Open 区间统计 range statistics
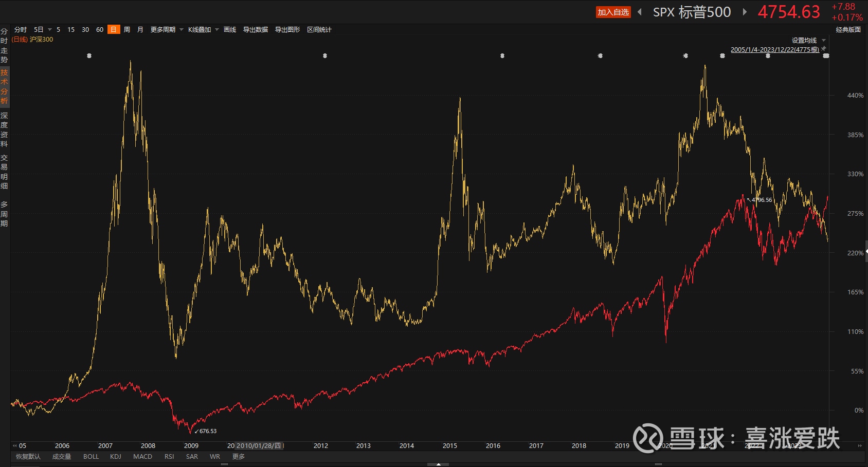The height and width of the screenshot is (467, 868). click(319, 30)
